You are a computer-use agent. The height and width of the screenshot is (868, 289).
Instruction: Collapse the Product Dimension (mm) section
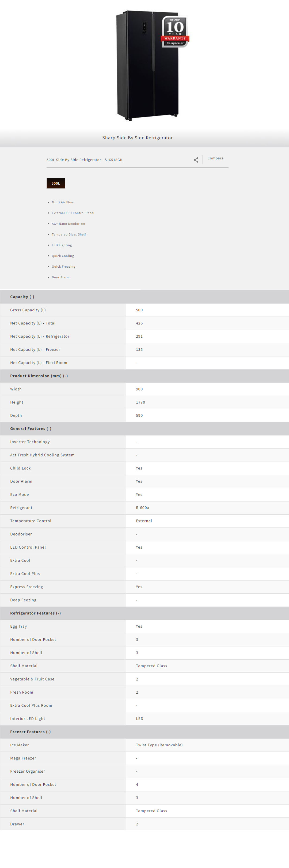pyautogui.click(x=39, y=376)
